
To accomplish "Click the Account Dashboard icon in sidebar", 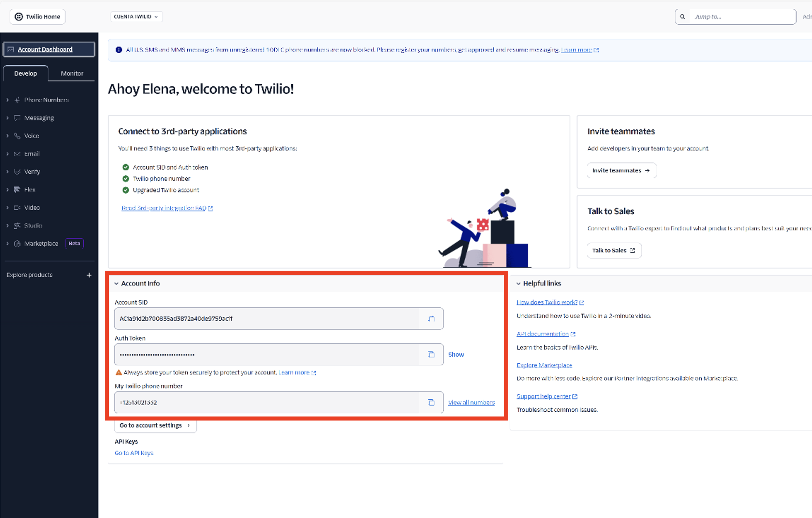I will [11, 50].
